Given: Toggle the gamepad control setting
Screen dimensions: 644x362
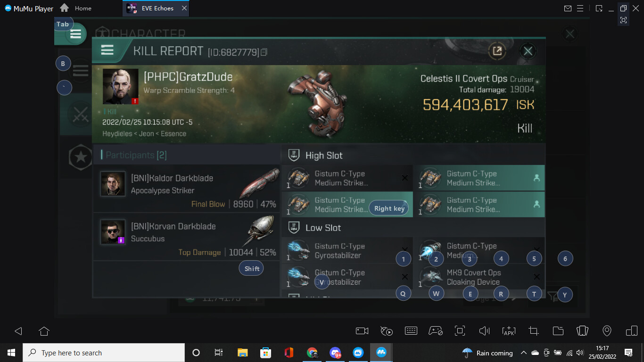Looking at the screenshot, I should 436,331.
